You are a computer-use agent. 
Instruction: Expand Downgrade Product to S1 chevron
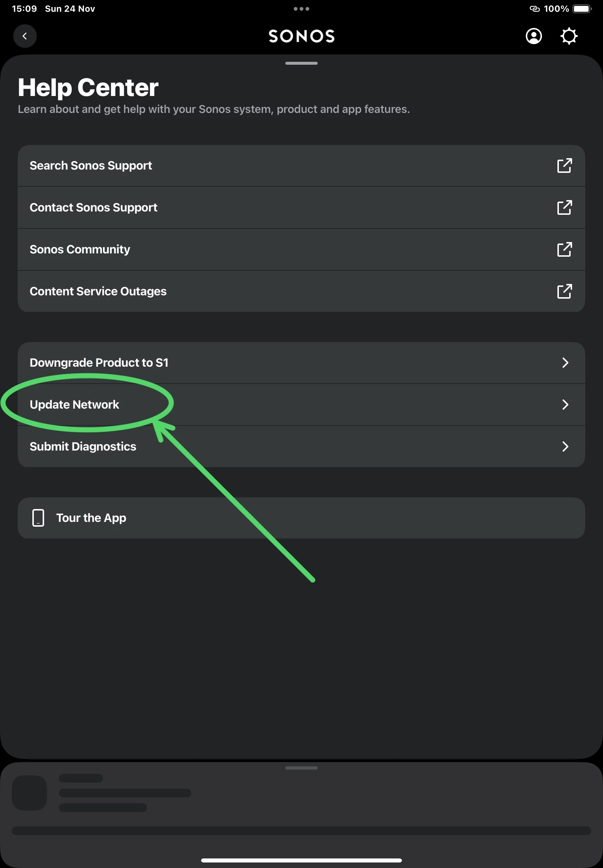[565, 363]
